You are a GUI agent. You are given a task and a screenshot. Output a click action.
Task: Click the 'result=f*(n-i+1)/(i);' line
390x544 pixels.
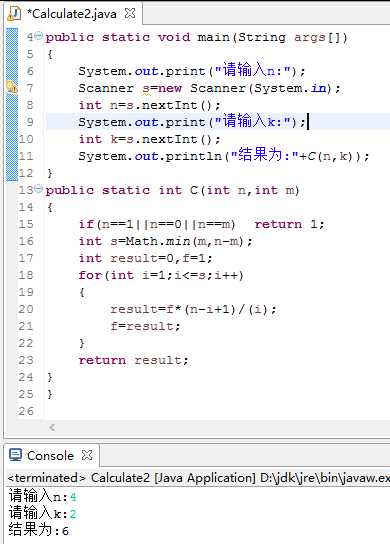(x=193, y=309)
